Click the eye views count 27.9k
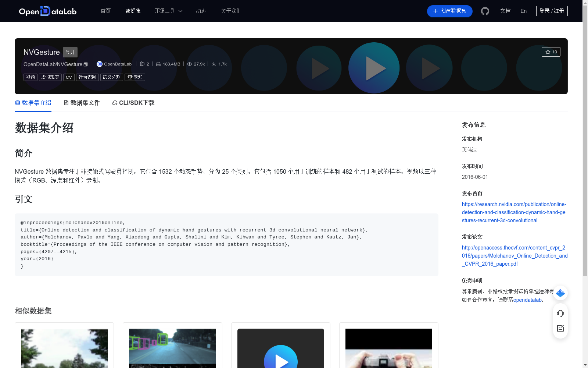The image size is (588, 368). coord(196,64)
